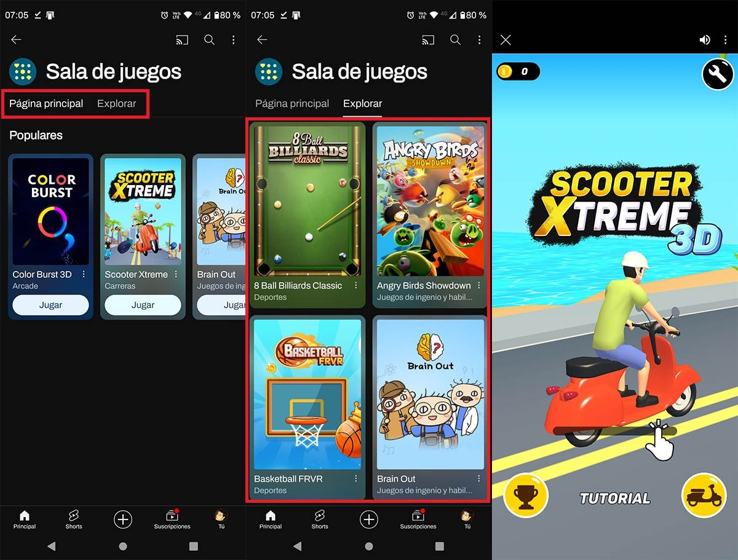
Task: Tap Android home circle in middle screen
Action: tap(369, 546)
